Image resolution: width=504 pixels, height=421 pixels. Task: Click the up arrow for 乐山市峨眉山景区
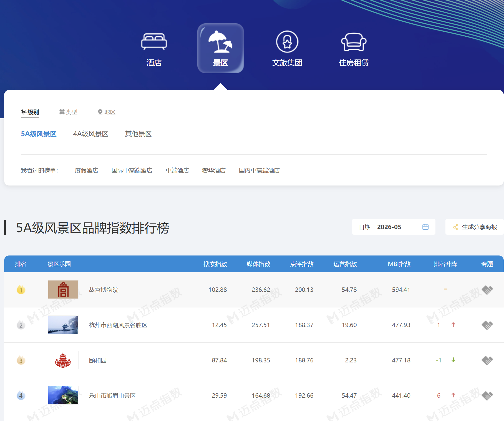point(453,395)
